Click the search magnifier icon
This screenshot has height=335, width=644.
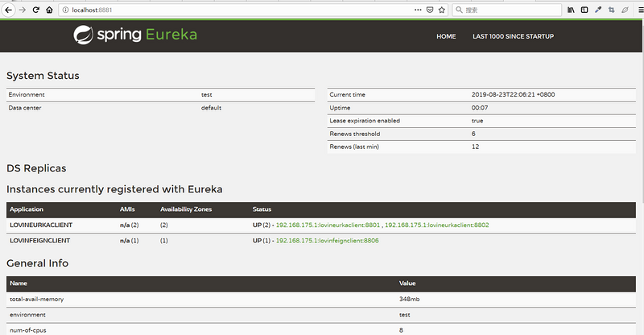point(459,10)
